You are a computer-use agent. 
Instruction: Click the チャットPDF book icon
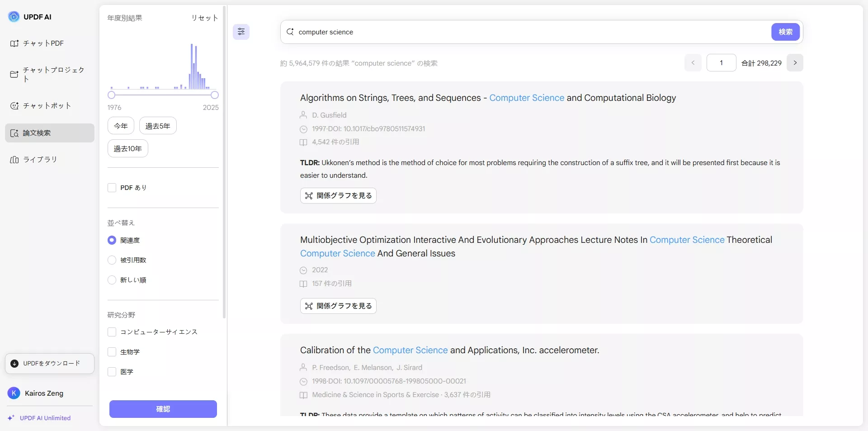14,43
